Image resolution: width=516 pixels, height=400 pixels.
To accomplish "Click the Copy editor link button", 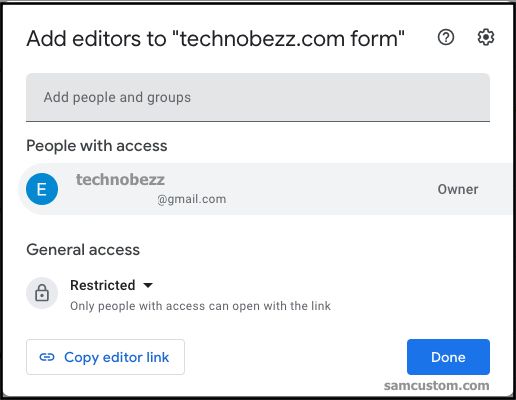I will click(105, 357).
